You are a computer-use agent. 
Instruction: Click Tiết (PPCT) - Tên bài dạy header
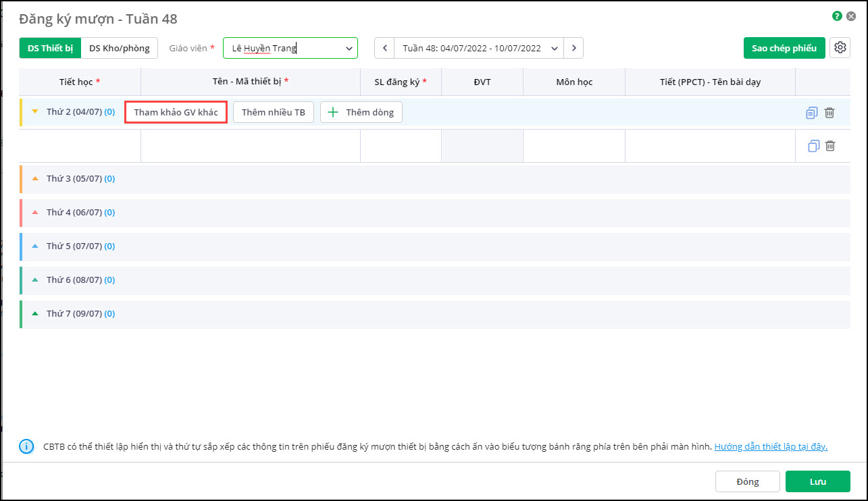[x=710, y=82]
